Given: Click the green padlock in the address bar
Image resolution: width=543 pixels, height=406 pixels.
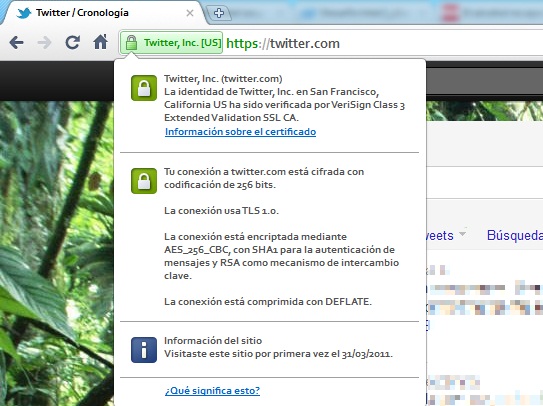Looking at the screenshot, I should (x=131, y=43).
